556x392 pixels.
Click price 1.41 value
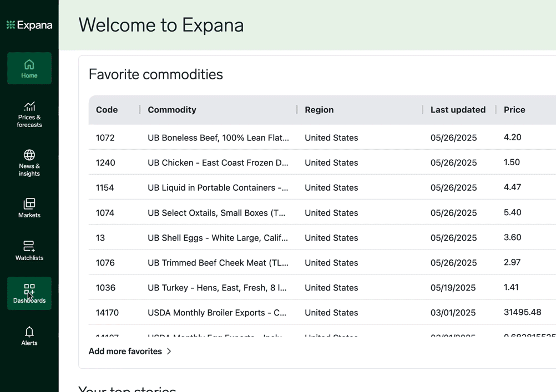[x=511, y=287]
